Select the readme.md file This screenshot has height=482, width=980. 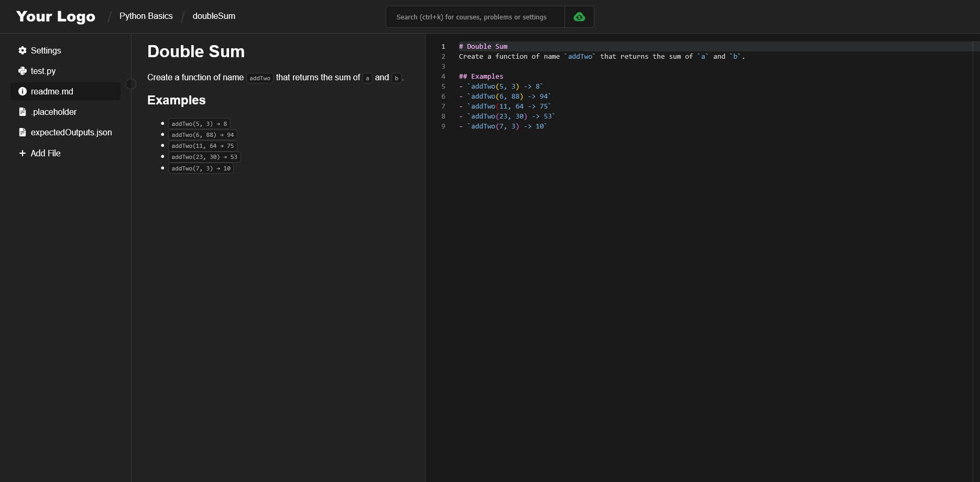tap(66, 91)
